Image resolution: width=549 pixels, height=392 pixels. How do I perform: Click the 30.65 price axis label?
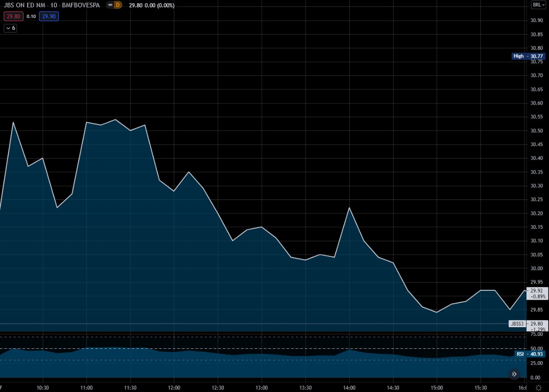[537, 89]
